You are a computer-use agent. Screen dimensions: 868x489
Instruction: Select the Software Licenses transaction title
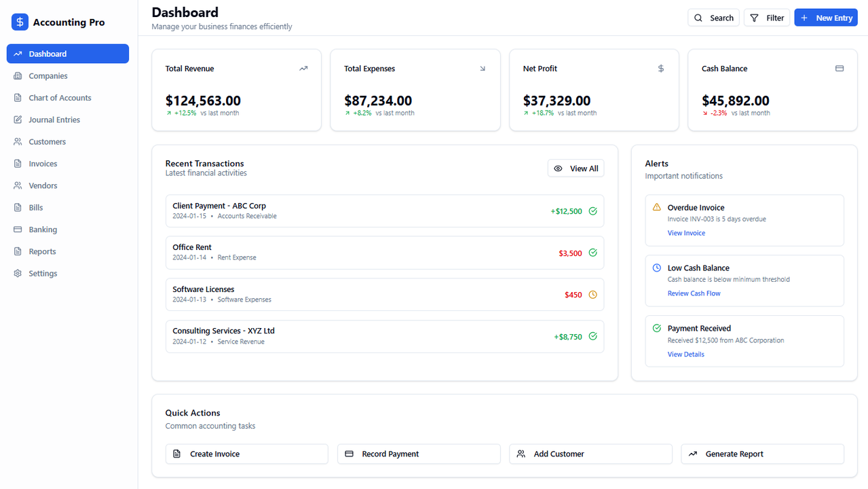point(204,289)
